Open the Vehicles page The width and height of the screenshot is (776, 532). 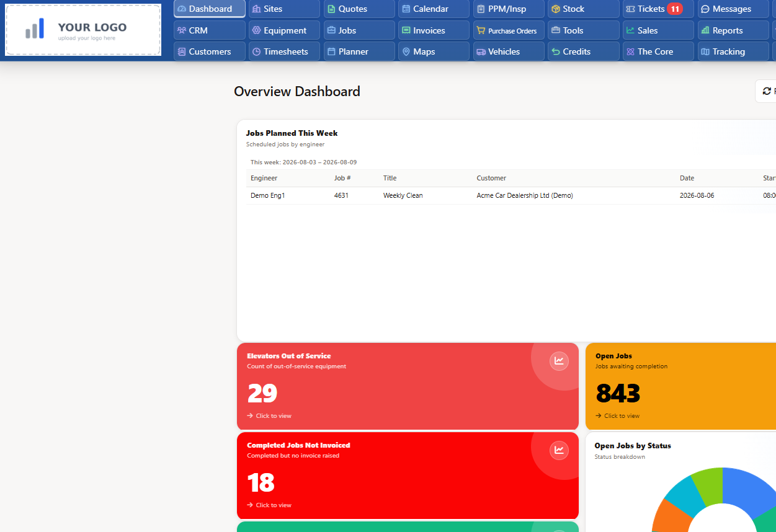[x=509, y=51]
